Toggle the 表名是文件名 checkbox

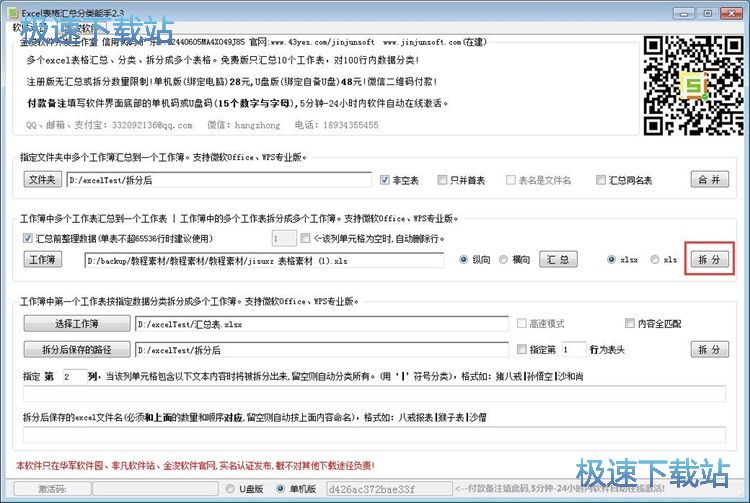511,180
